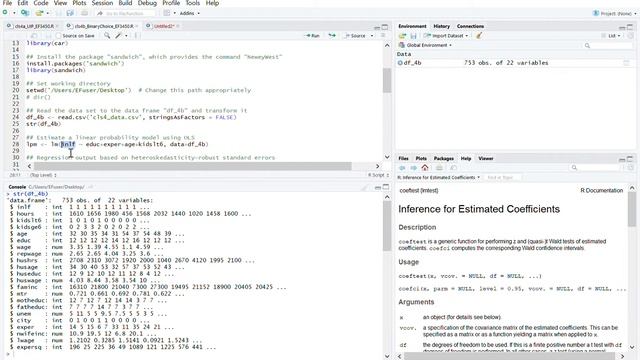This screenshot has height=360, width=640.
Task: Switch to the History tab
Action: pyautogui.click(x=441, y=26)
